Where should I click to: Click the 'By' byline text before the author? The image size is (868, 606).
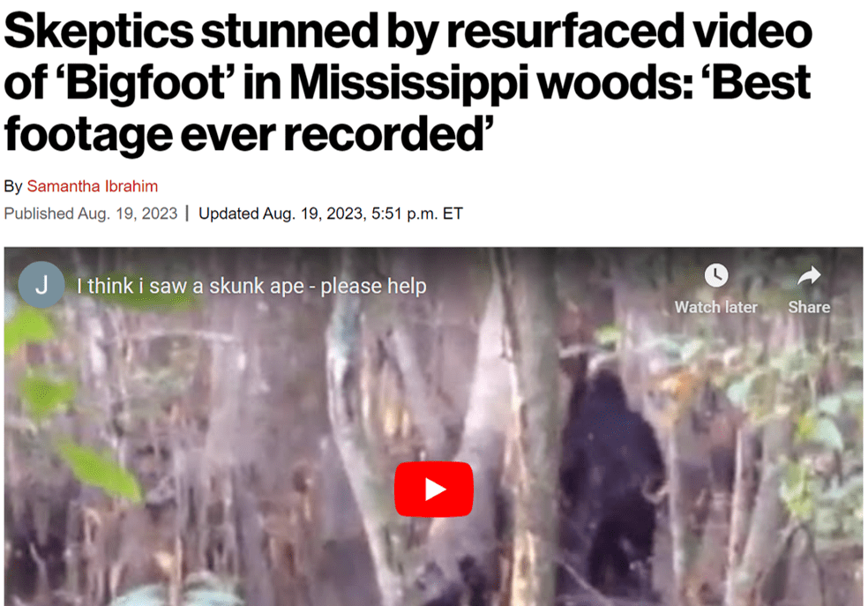(12, 186)
